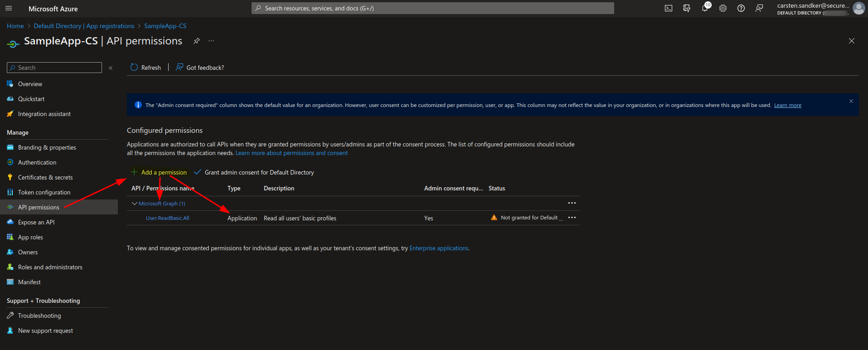Open the help question mark icon
The width and height of the screenshot is (868, 350).
click(741, 8)
